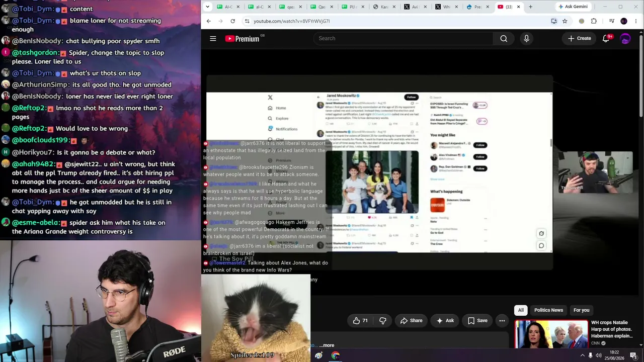This screenshot has height=362, width=644.
Task: Open Chrome from the taskbar
Action: click(x=336, y=355)
